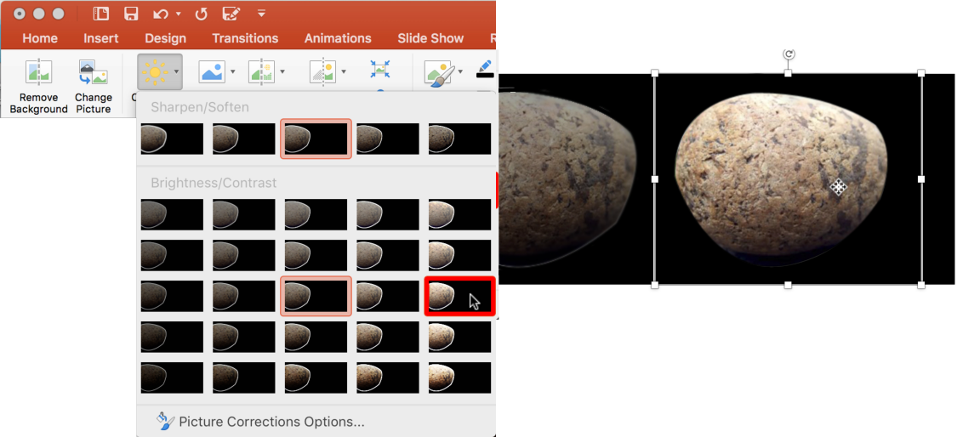Apply Brightness +40% Contrast -40% preset
980x437 pixels.
click(x=459, y=215)
